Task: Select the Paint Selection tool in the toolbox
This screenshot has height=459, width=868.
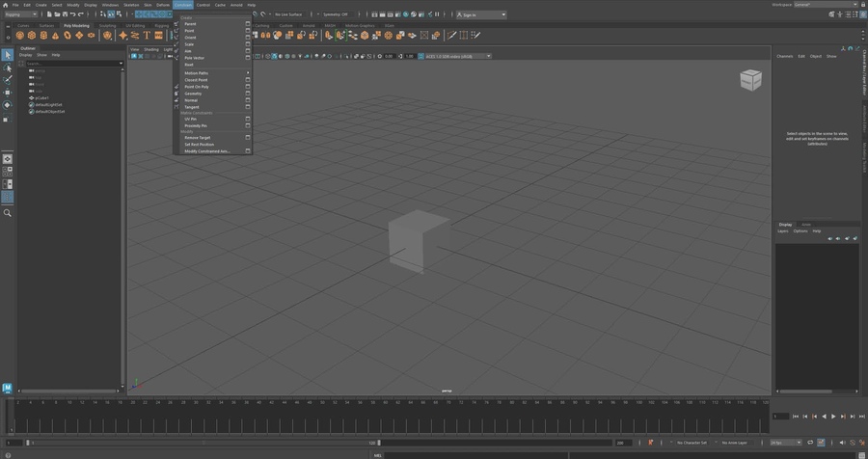Action: (7, 80)
